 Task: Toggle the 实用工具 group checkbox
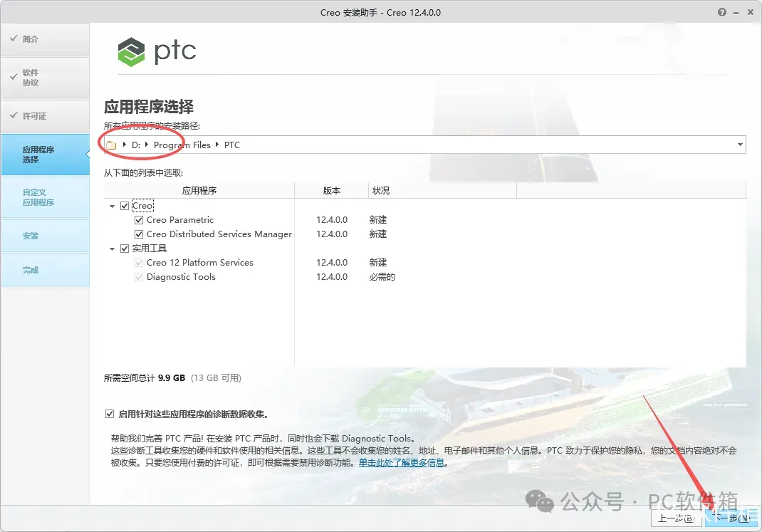point(125,249)
